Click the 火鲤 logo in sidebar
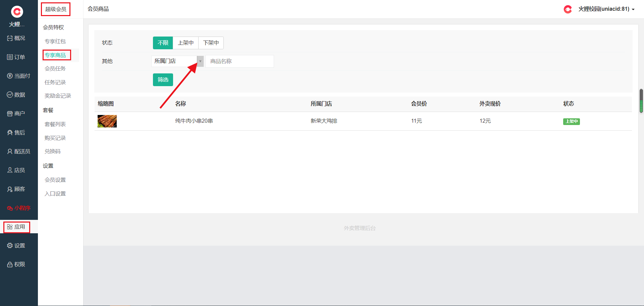This screenshot has height=306, width=644. [17, 12]
